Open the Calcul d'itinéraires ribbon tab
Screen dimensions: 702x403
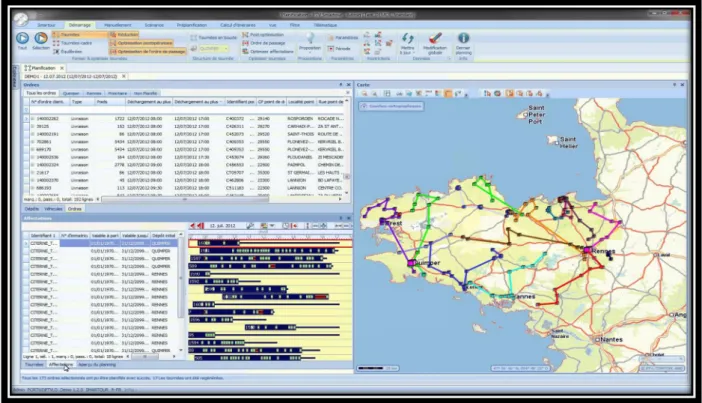[238, 25]
